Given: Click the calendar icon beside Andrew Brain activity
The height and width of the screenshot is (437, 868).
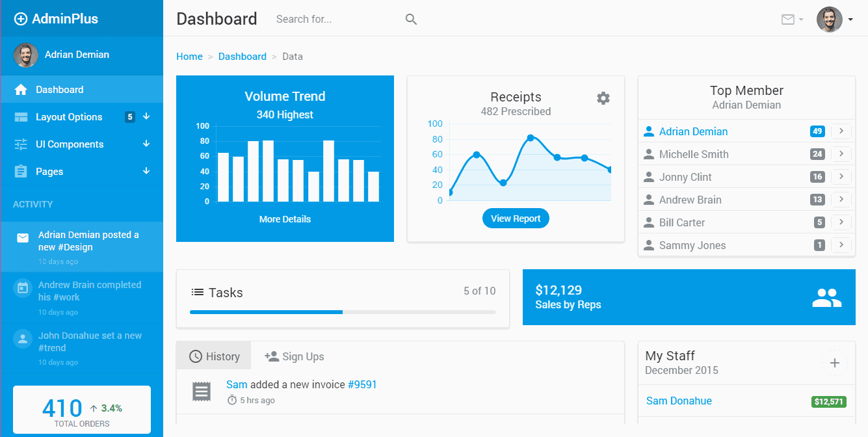Looking at the screenshot, I should [x=23, y=288].
